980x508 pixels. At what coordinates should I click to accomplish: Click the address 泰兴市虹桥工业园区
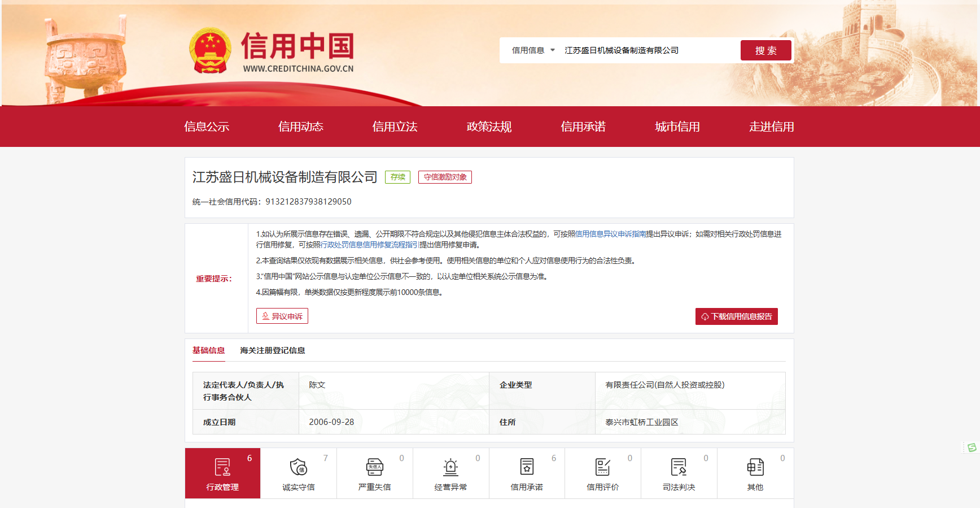point(642,422)
